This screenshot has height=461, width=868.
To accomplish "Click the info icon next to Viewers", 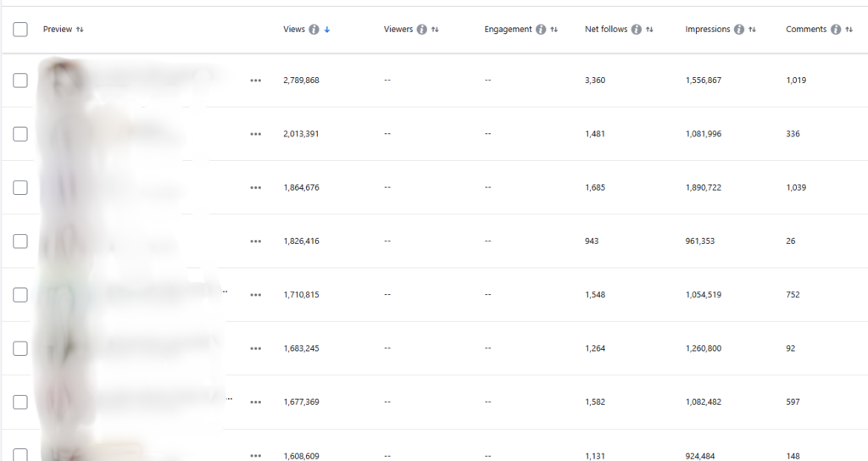I will [422, 30].
